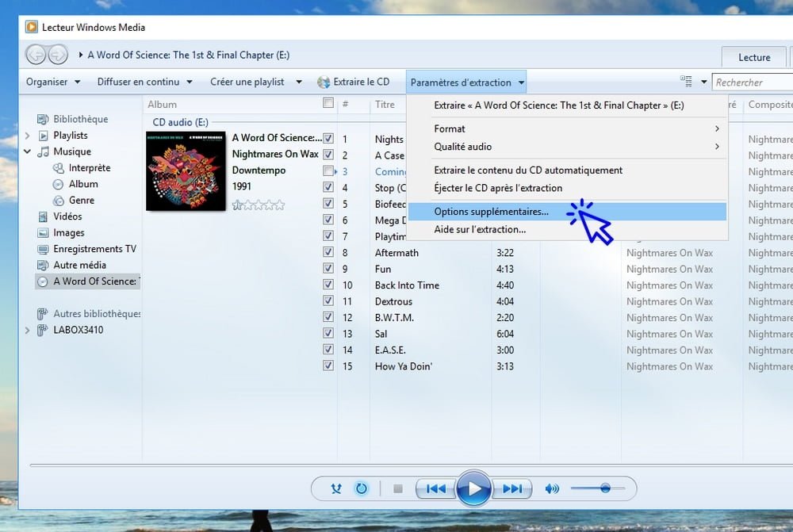
Task: Go back with the left navigation arrow
Action: [36, 55]
